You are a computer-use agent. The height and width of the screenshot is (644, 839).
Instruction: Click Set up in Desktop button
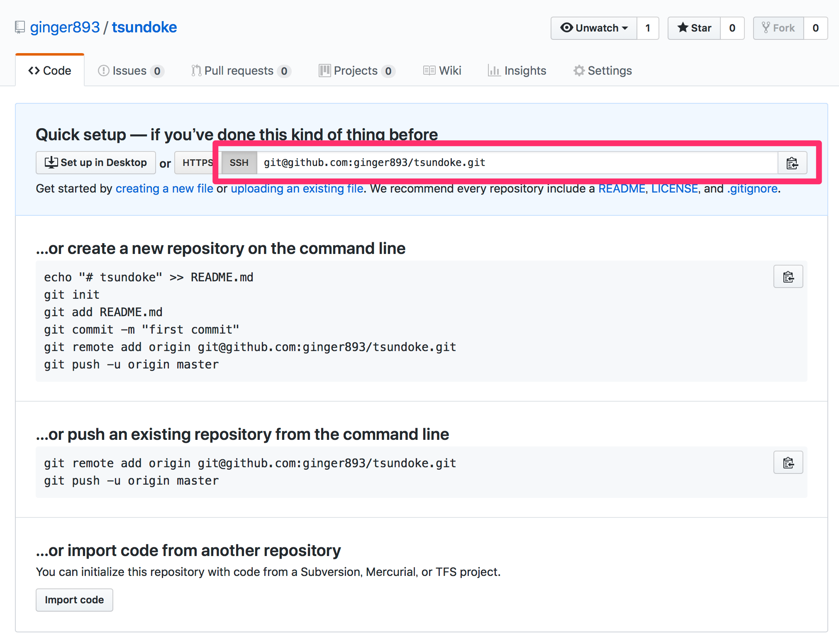96,163
